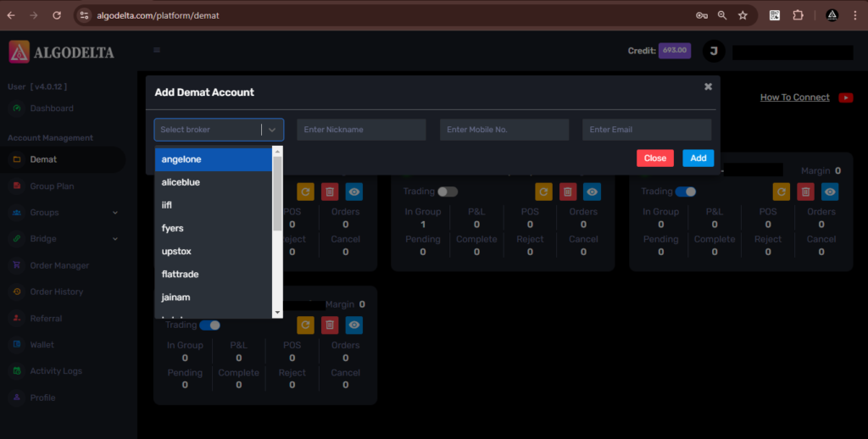Click eye view icon on bottom-left account card
Screen dimensions: 868x439
pos(353,325)
